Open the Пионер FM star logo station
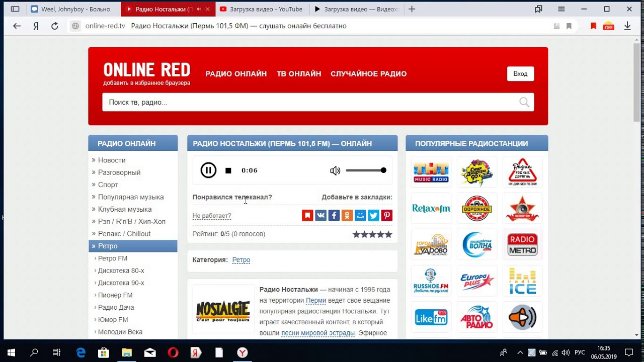Image resolution: width=644 pixels, height=362 pixels. coord(523,208)
